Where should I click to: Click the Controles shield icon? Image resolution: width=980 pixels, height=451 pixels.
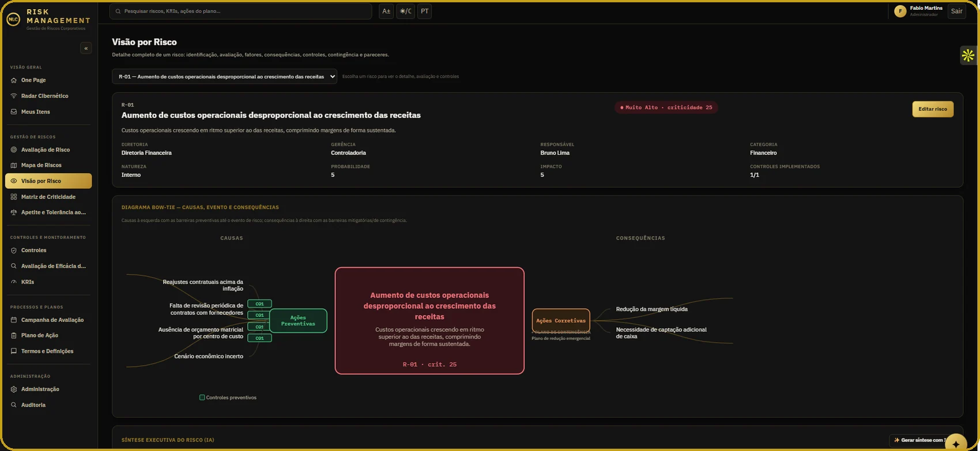pos(14,251)
